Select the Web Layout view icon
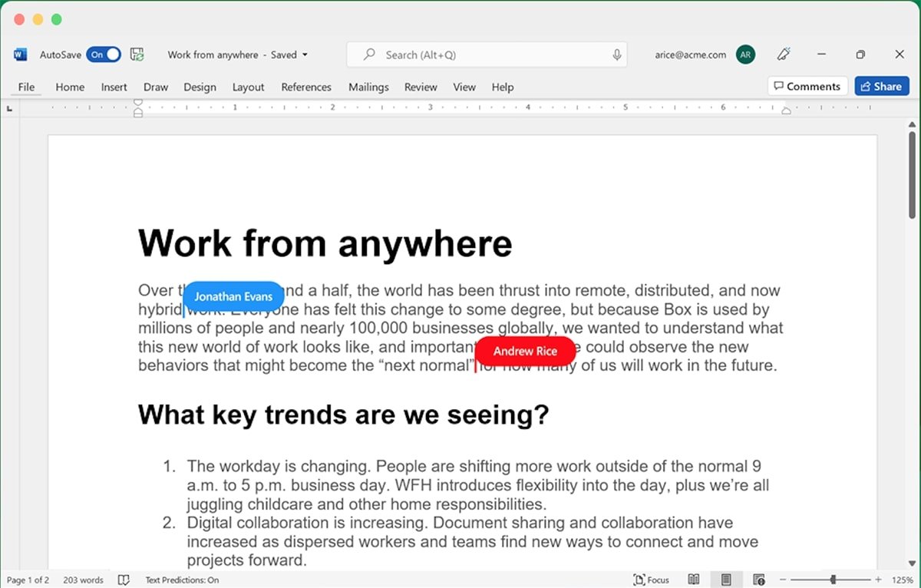The image size is (921, 588). [x=758, y=580]
